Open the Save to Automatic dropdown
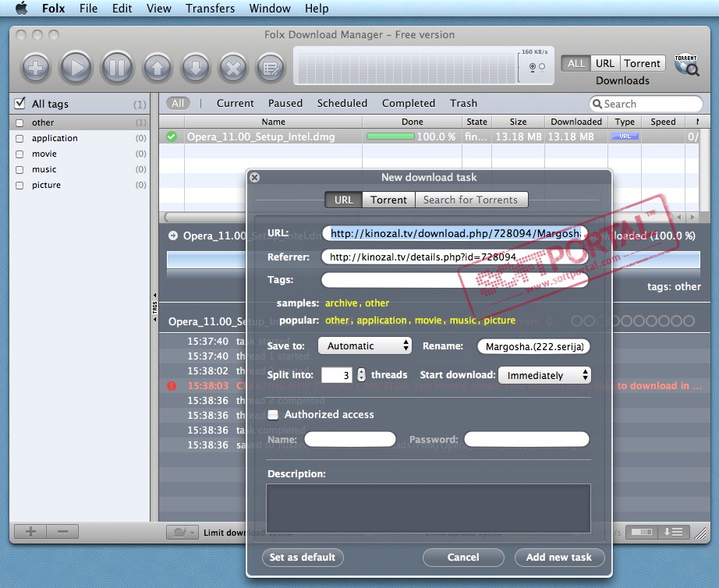 pyautogui.click(x=364, y=345)
